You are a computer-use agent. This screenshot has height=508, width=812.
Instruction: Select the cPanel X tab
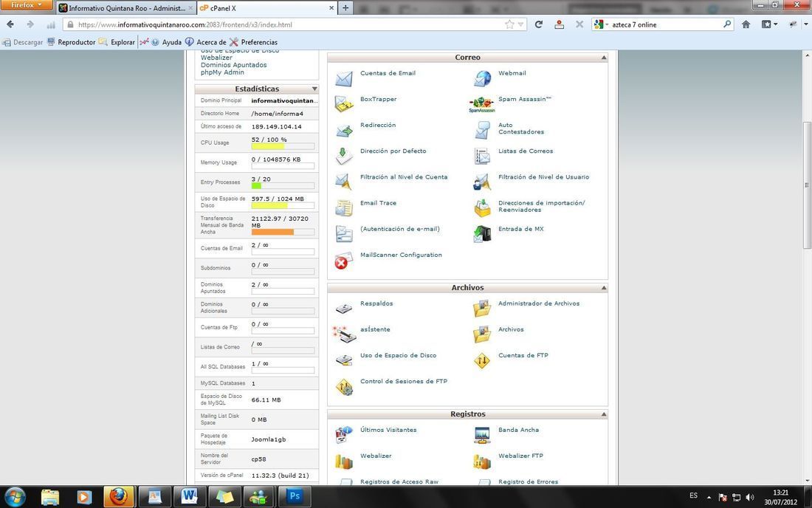click(266, 8)
